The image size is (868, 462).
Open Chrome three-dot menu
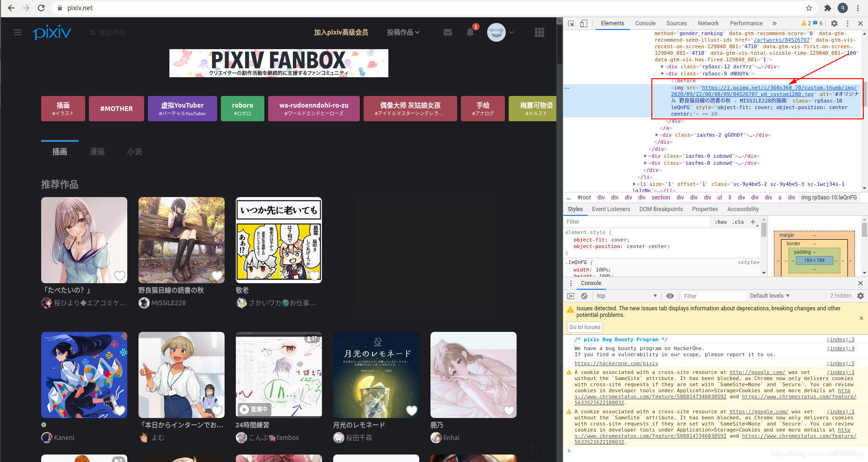pos(858,8)
